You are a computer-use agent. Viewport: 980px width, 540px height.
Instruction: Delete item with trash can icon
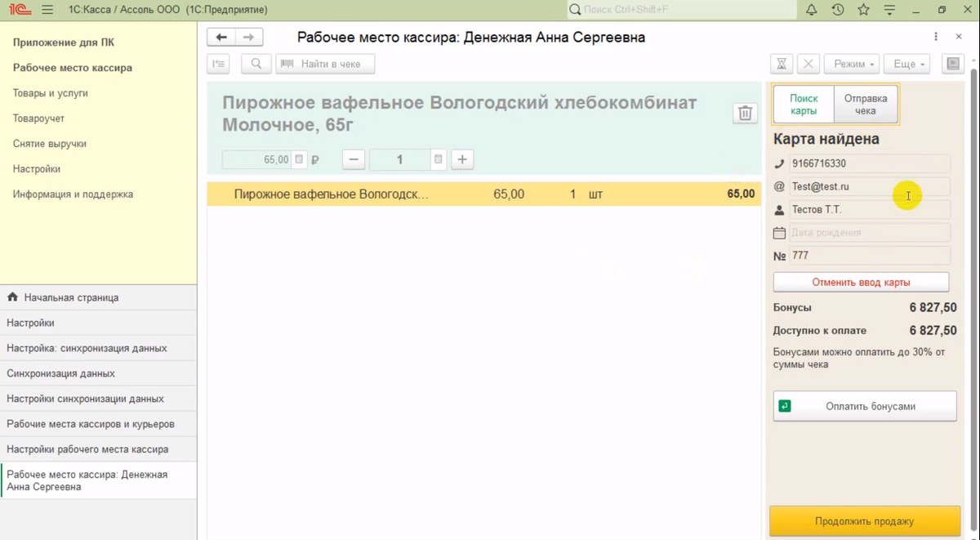click(x=745, y=114)
